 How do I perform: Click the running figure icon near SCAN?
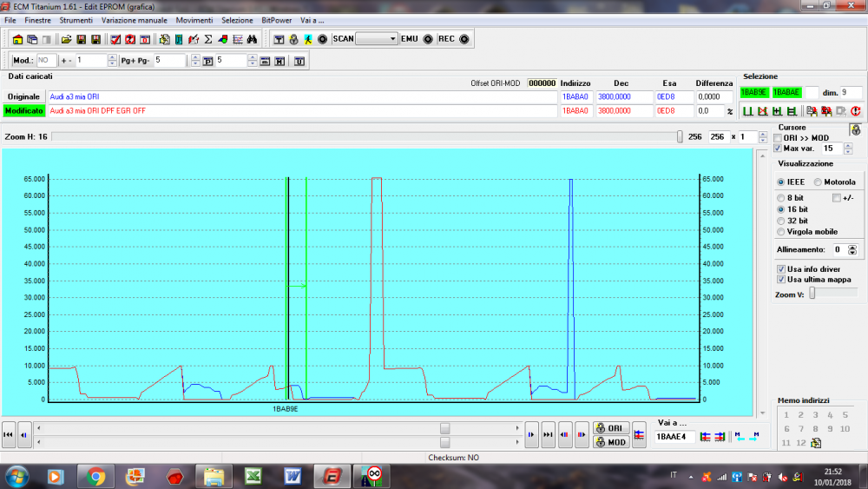308,39
